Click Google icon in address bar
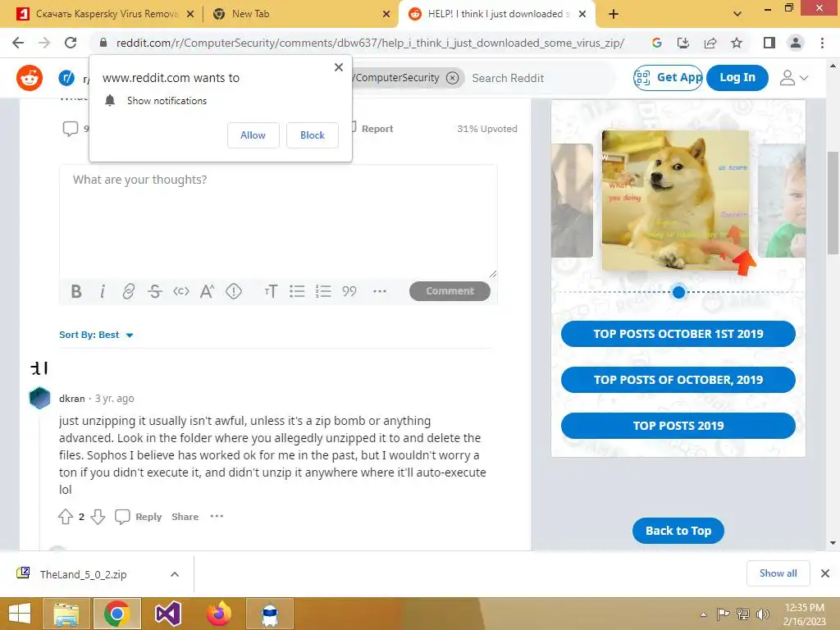The image size is (840, 630). tap(657, 43)
